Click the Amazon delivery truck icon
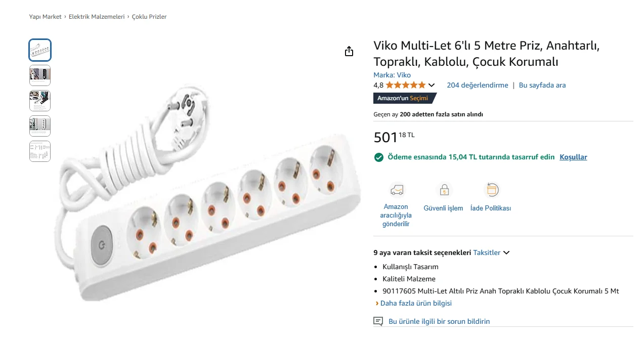The width and height of the screenshot is (644, 339). pyautogui.click(x=396, y=190)
